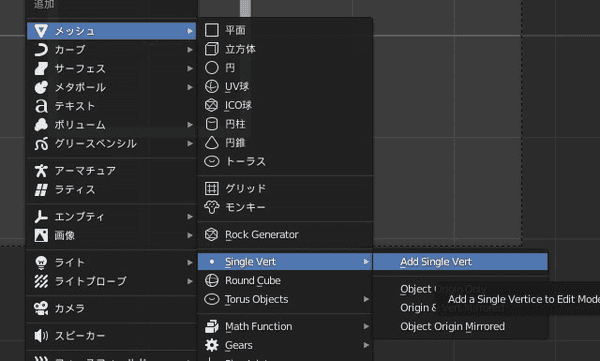600x361 pixels.
Task: Click the Plane (平面) square icon
Action: 212,30
